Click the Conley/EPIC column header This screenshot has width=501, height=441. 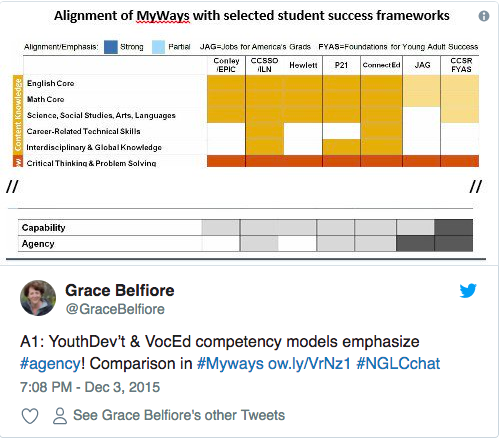pyautogui.click(x=226, y=65)
